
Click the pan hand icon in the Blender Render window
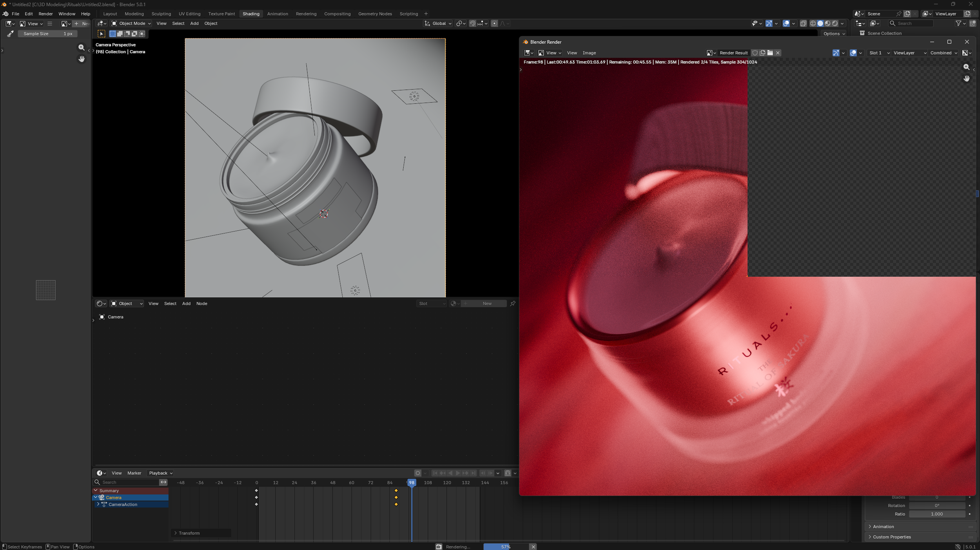tap(967, 78)
